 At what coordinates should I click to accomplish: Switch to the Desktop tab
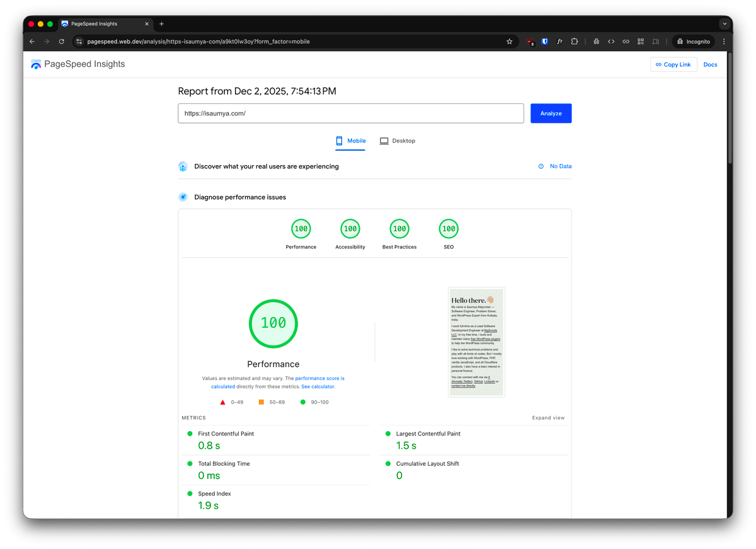click(x=398, y=141)
